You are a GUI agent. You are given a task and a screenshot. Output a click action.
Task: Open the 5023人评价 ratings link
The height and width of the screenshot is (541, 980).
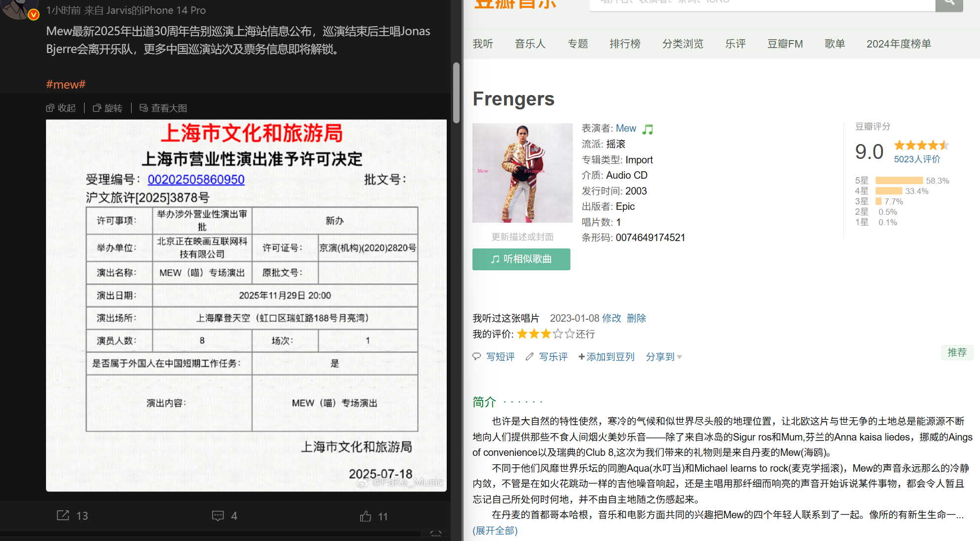[x=917, y=159]
